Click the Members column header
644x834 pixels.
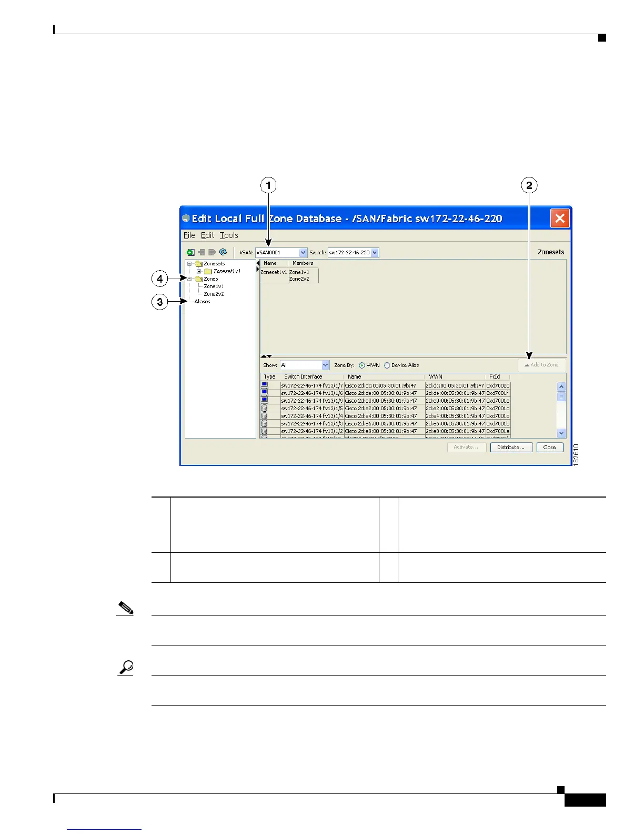[x=303, y=263]
